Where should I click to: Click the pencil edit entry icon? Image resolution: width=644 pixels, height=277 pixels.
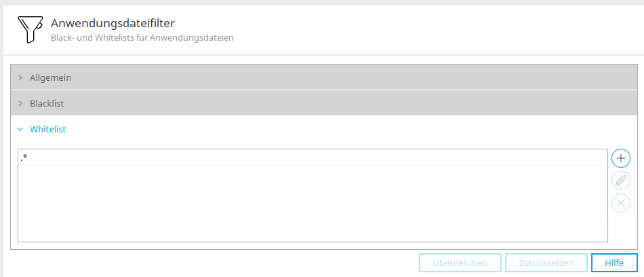(620, 181)
